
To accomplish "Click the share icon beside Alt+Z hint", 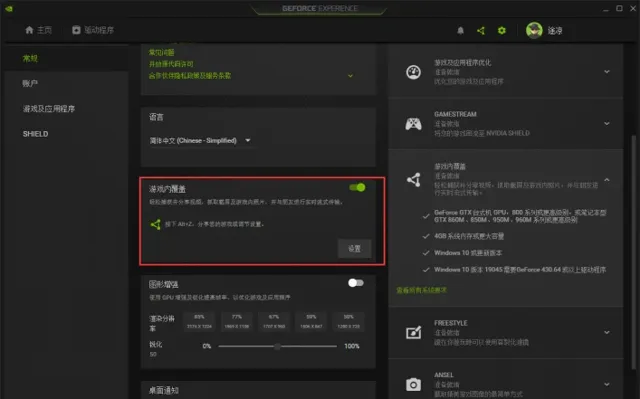I will tap(156, 224).
